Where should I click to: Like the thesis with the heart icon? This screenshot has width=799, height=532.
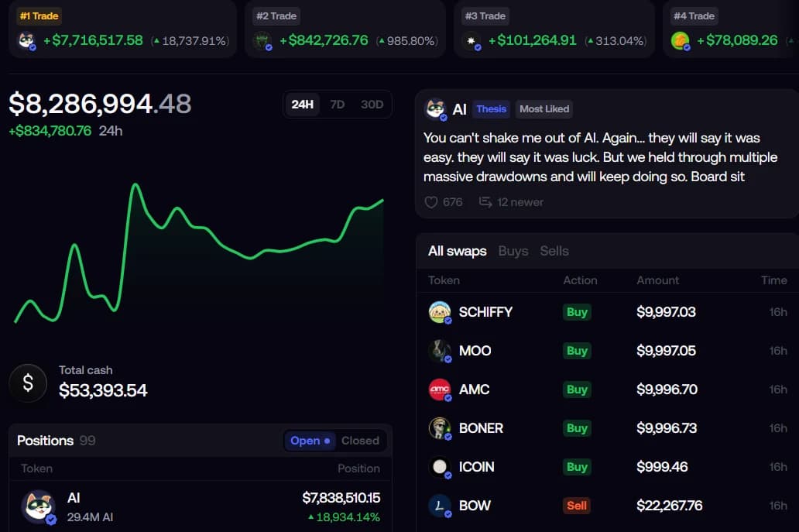tap(431, 202)
